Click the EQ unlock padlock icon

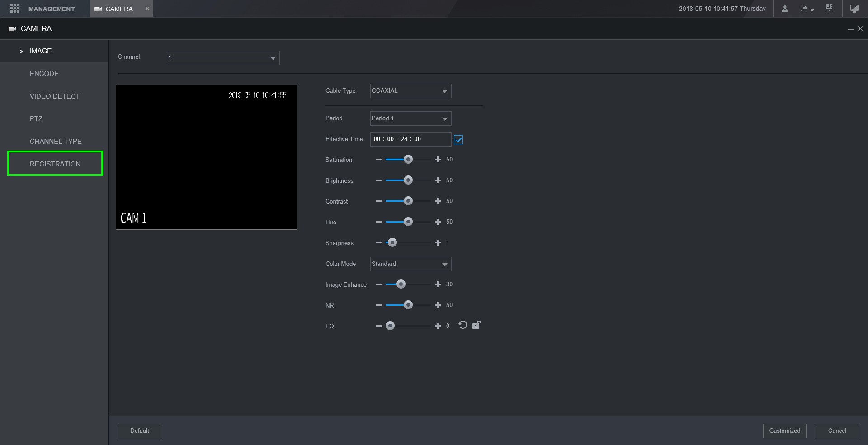pyautogui.click(x=476, y=325)
